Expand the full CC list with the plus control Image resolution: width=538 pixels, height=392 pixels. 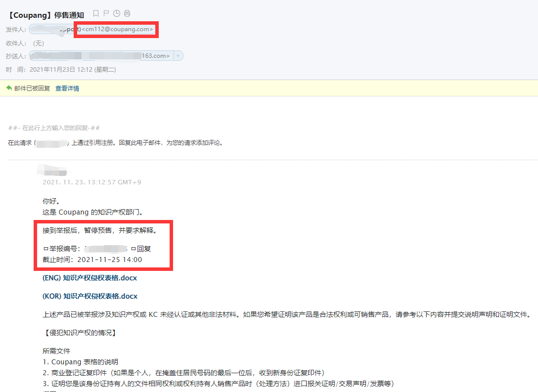click(x=179, y=55)
